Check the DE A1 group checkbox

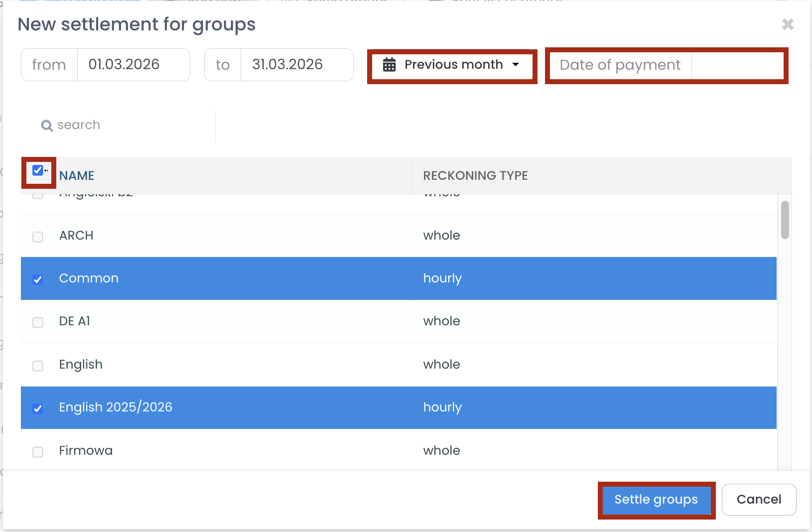[x=38, y=323]
